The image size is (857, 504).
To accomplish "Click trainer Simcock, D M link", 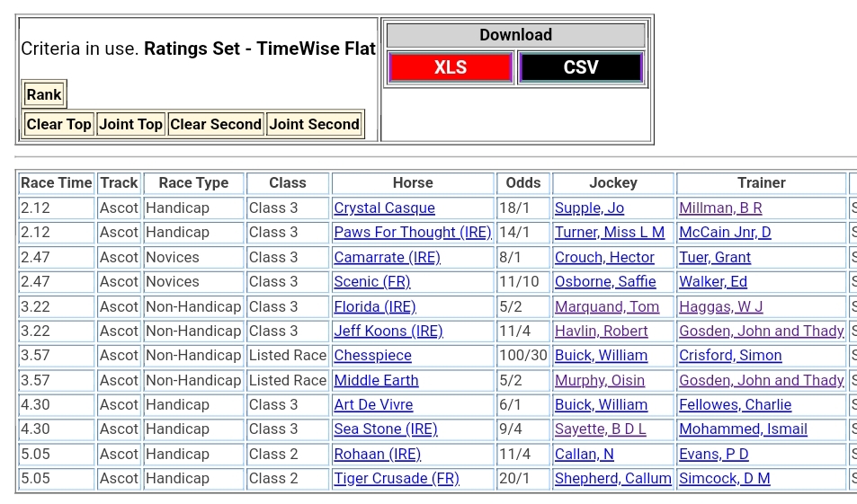I will pos(724,479).
